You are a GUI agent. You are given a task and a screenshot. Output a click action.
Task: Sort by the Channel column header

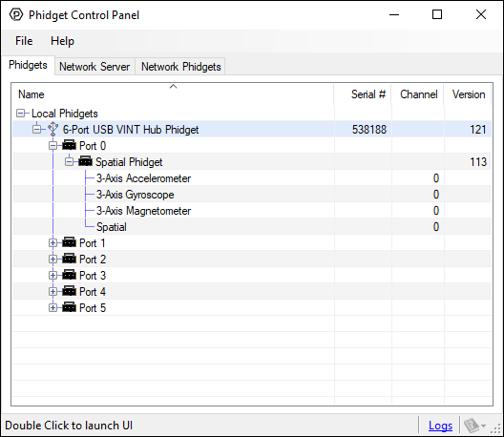coord(418,94)
